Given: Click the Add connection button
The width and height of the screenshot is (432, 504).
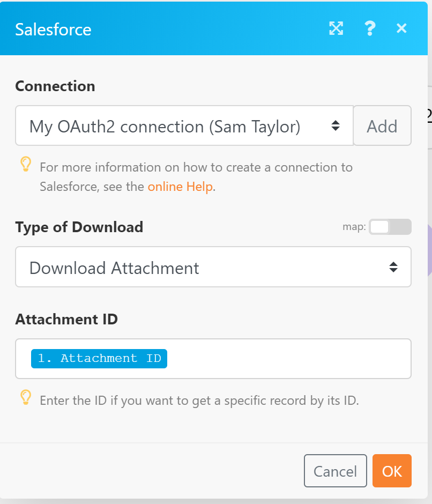Looking at the screenshot, I should click(x=382, y=126).
